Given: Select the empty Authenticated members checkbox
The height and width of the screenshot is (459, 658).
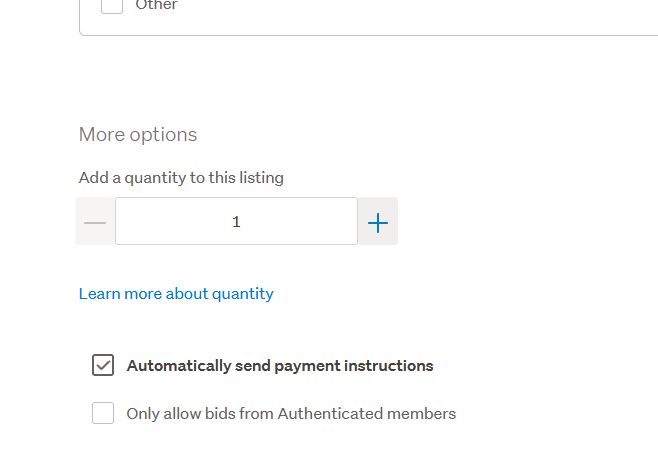Looking at the screenshot, I should [x=103, y=413].
